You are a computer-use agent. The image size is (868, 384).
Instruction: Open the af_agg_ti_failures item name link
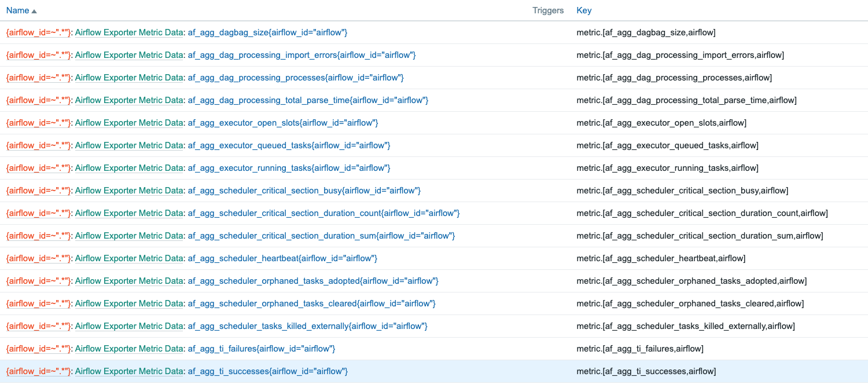pos(262,349)
